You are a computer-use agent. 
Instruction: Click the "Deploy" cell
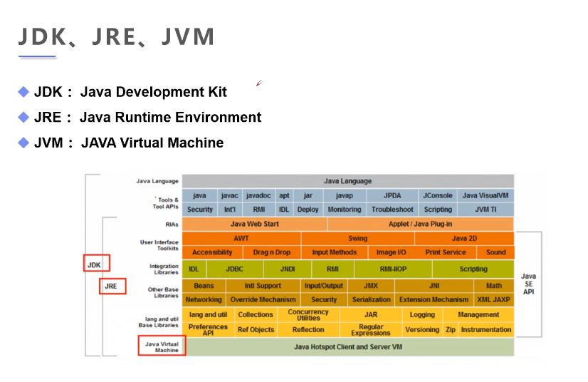coord(308,210)
